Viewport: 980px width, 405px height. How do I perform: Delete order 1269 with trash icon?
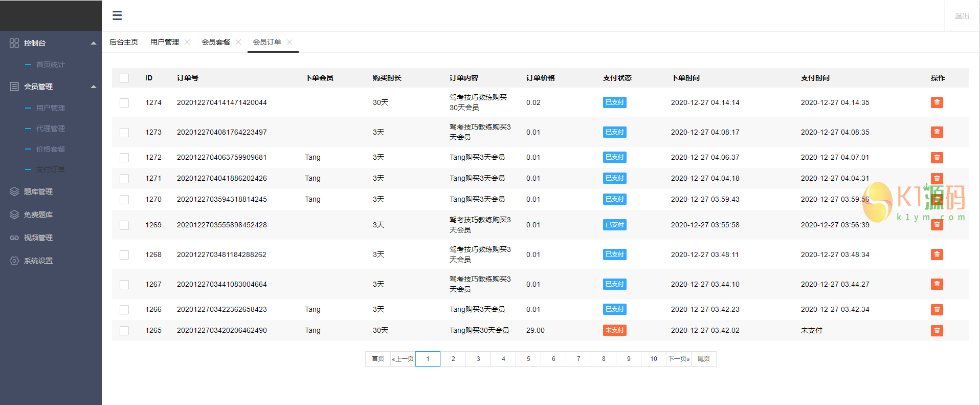pos(937,225)
